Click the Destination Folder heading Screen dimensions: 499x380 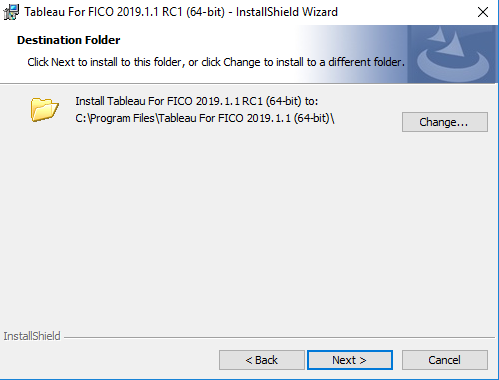[x=68, y=40]
